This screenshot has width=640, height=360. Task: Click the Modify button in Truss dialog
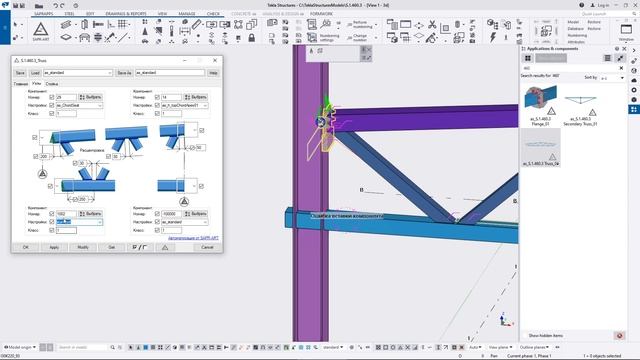pyautogui.click(x=83, y=247)
